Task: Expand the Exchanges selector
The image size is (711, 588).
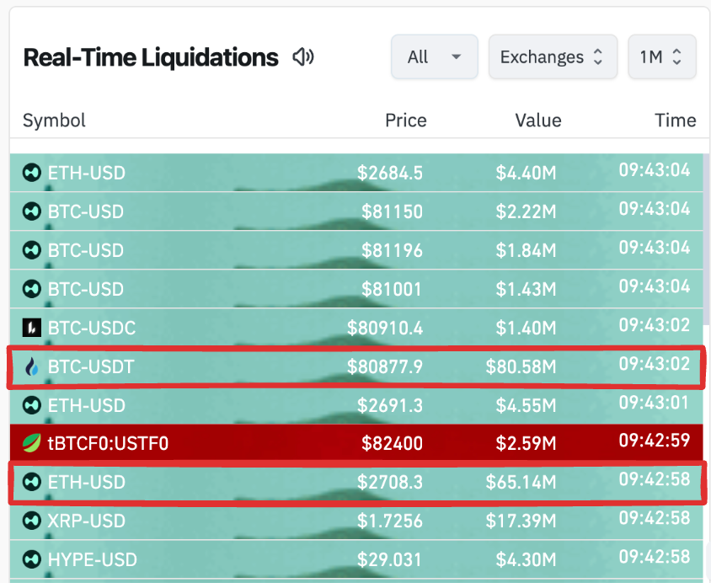Action: tap(552, 57)
